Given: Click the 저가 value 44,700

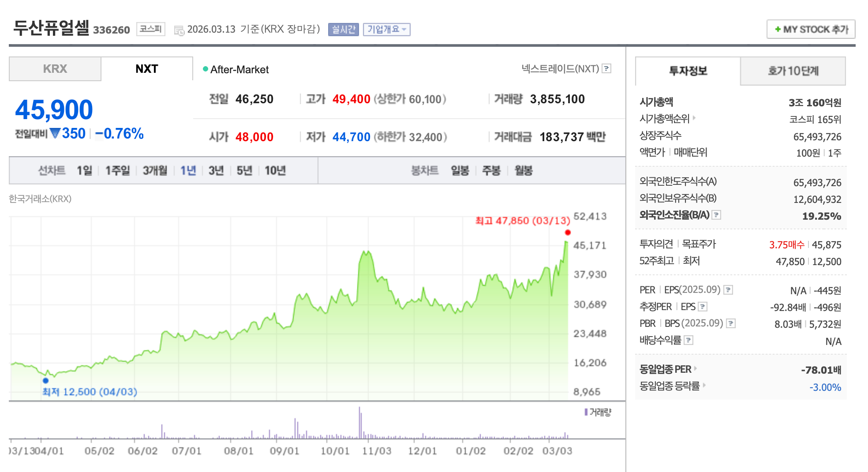Looking at the screenshot, I should click(x=352, y=137).
